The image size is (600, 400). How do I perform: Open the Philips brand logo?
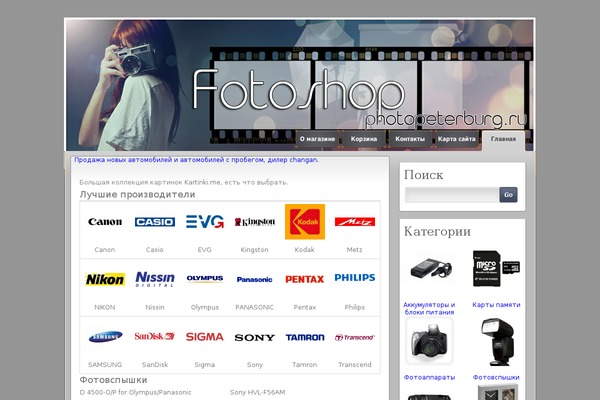355,278
